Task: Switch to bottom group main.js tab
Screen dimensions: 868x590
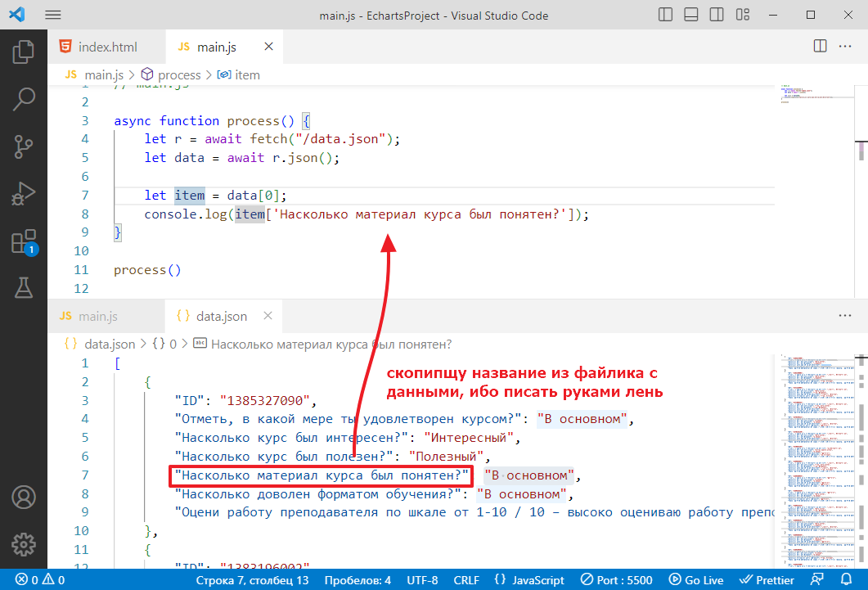Action: coord(89,317)
